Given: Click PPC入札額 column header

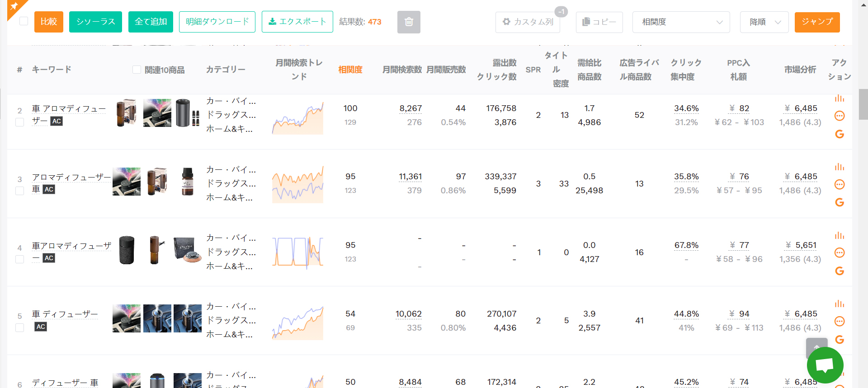Looking at the screenshot, I should point(738,70).
